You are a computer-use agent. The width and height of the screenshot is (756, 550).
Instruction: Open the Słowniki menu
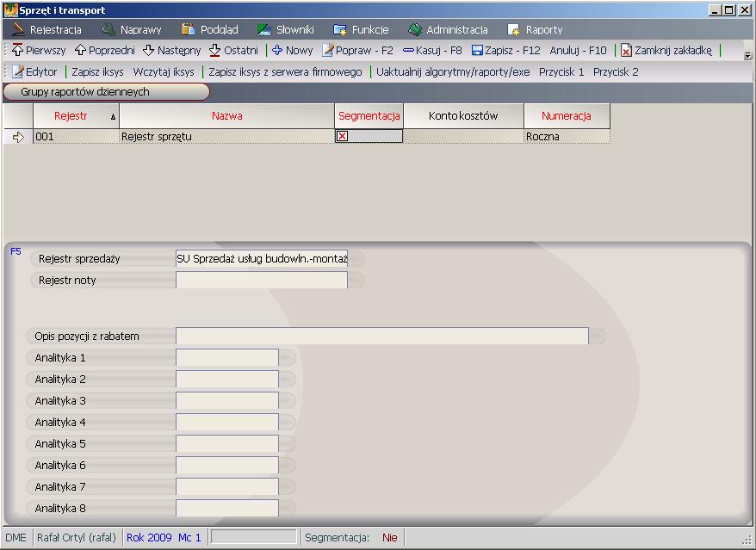pos(285,30)
